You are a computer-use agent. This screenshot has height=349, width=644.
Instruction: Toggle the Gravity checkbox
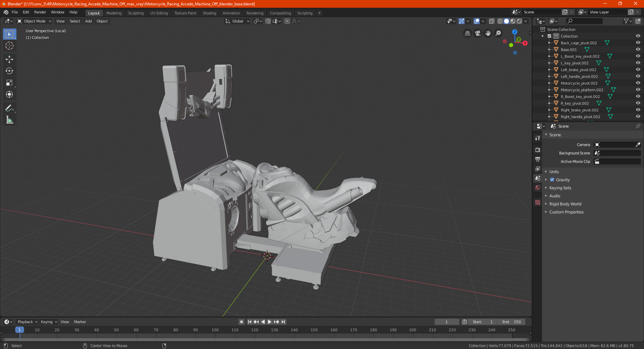click(552, 180)
